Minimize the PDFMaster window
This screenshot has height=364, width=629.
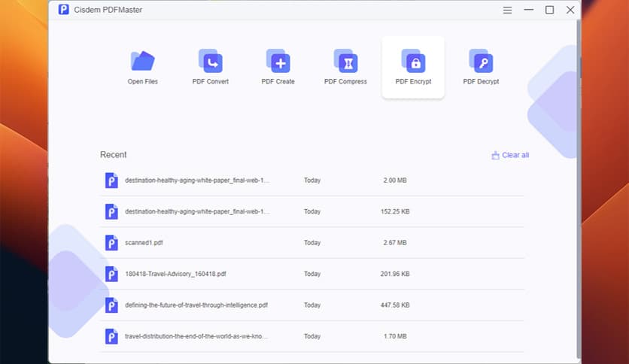pyautogui.click(x=529, y=10)
